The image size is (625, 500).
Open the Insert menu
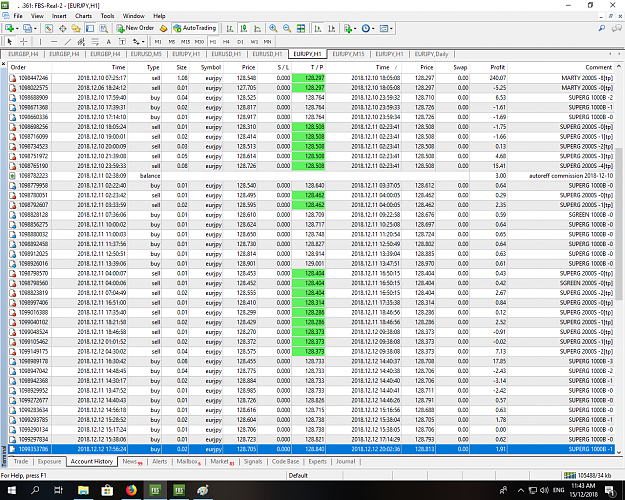[59, 16]
